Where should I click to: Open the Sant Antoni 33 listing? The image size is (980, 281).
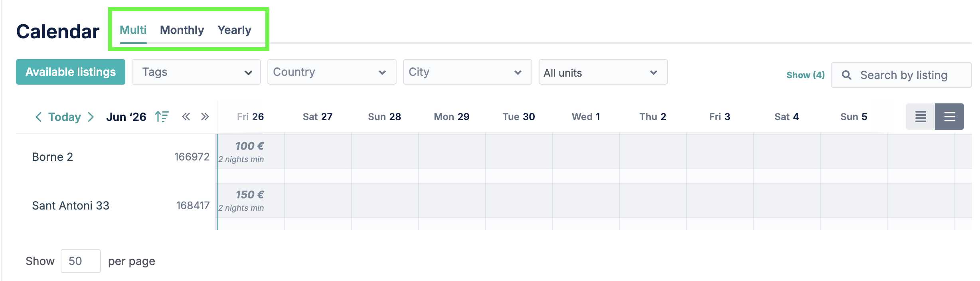[x=71, y=206]
